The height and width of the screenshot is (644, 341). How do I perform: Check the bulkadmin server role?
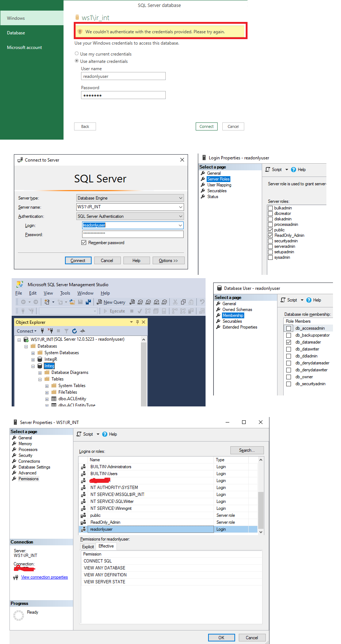[271, 208]
